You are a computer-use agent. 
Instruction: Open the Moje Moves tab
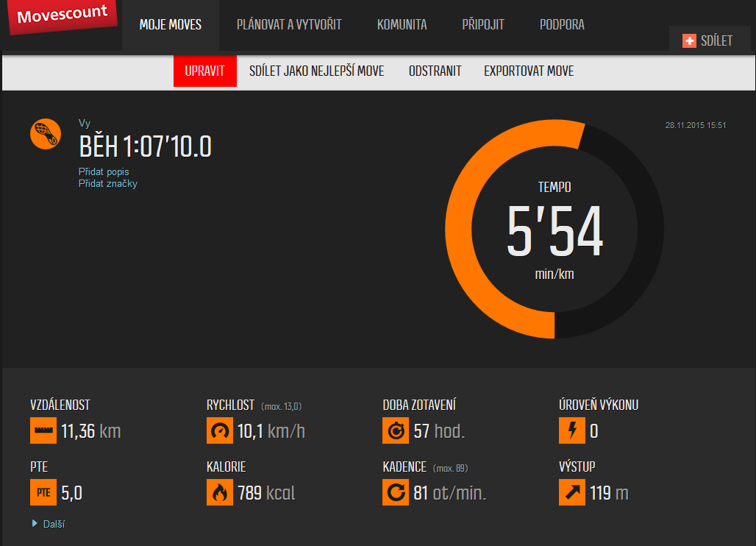(171, 25)
